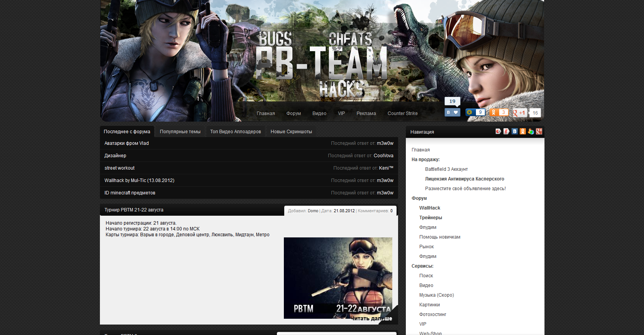Click the red speaker icon in Навигация header
644x335 pixels.
(498, 131)
